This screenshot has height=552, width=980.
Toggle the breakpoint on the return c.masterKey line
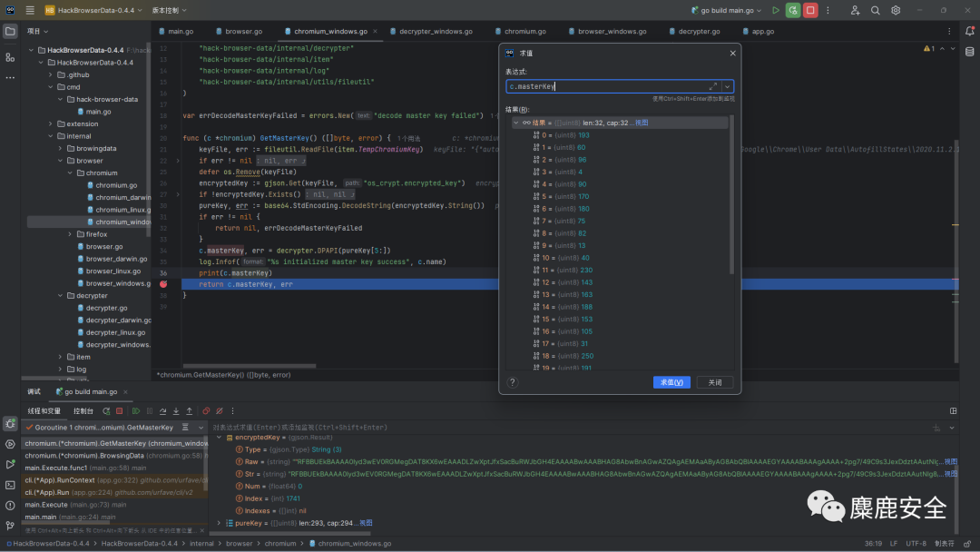(163, 284)
